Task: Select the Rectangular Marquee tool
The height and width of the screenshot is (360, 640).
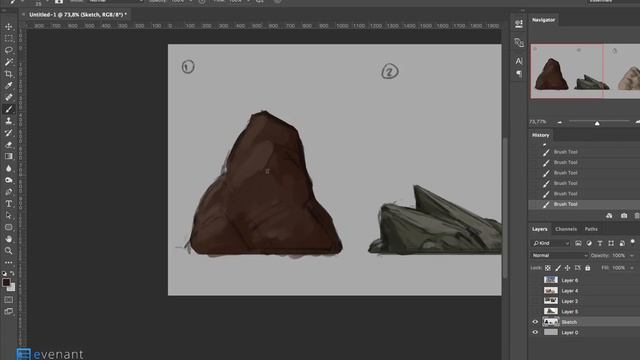Action: pyautogui.click(x=9, y=38)
